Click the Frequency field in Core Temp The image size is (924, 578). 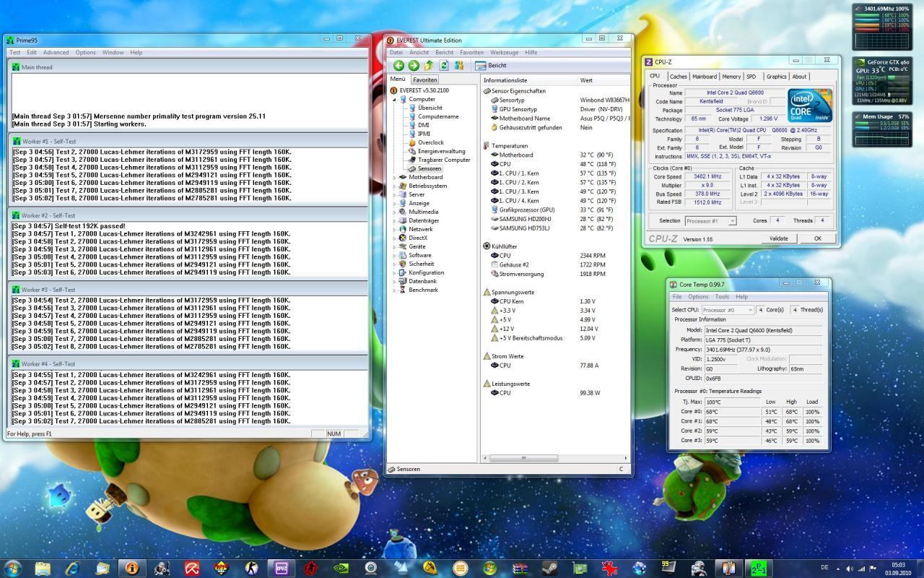(x=763, y=350)
